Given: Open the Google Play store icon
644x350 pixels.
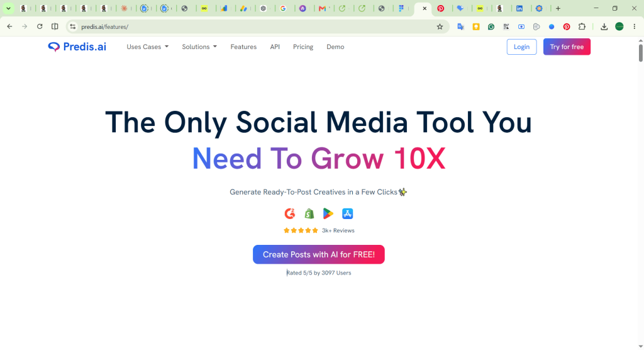Looking at the screenshot, I should (x=328, y=213).
